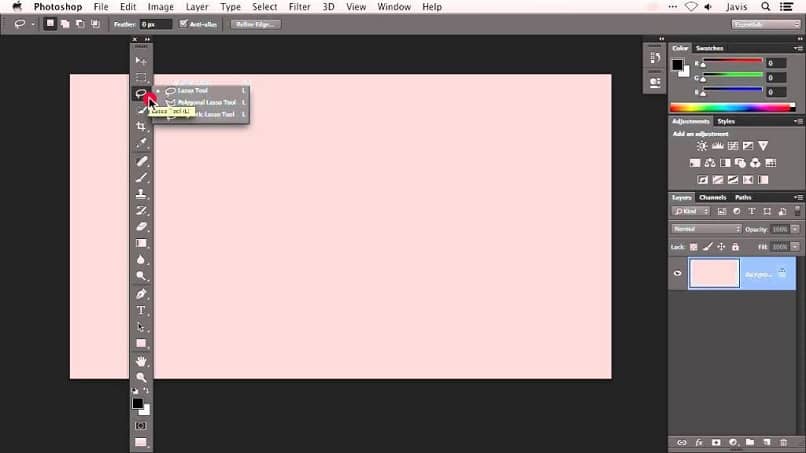Click Create new layer icon
This screenshot has height=453, width=806.
[x=767, y=442]
